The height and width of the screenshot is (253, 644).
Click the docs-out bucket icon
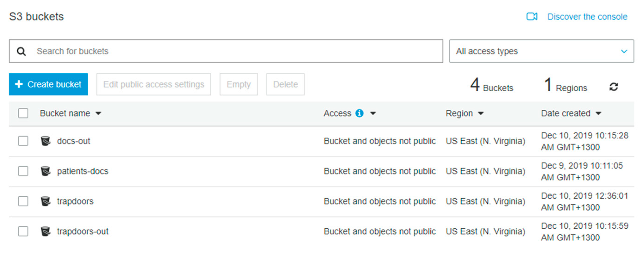click(x=46, y=141)
